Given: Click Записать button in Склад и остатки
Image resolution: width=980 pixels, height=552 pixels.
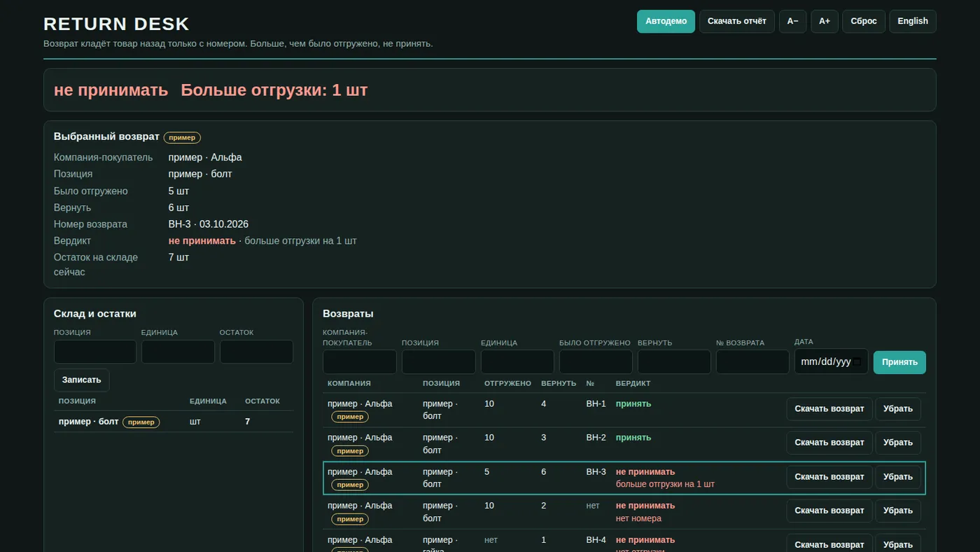Looking at the screenshot, I should [x=81, y=380].
